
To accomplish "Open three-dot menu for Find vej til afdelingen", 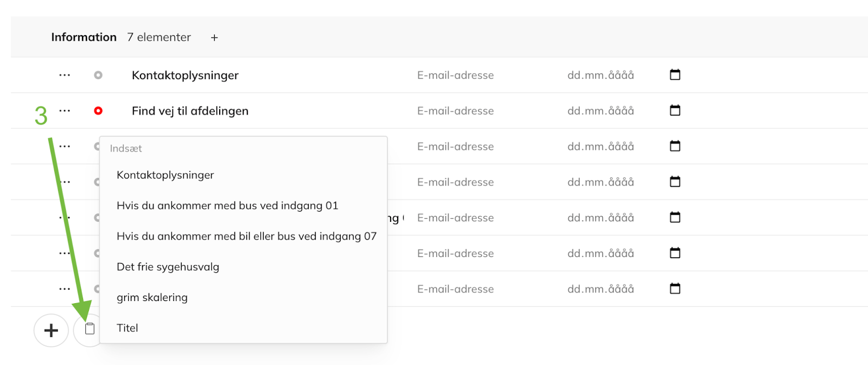I will coord(65,111).
